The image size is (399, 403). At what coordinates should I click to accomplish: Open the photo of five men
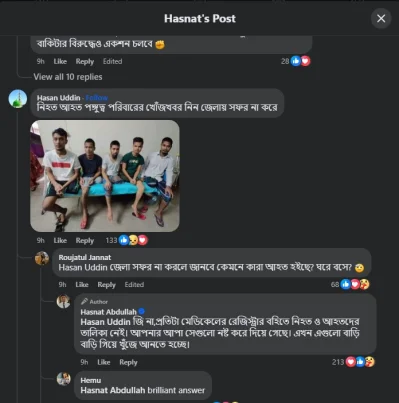tap(105, 176)
